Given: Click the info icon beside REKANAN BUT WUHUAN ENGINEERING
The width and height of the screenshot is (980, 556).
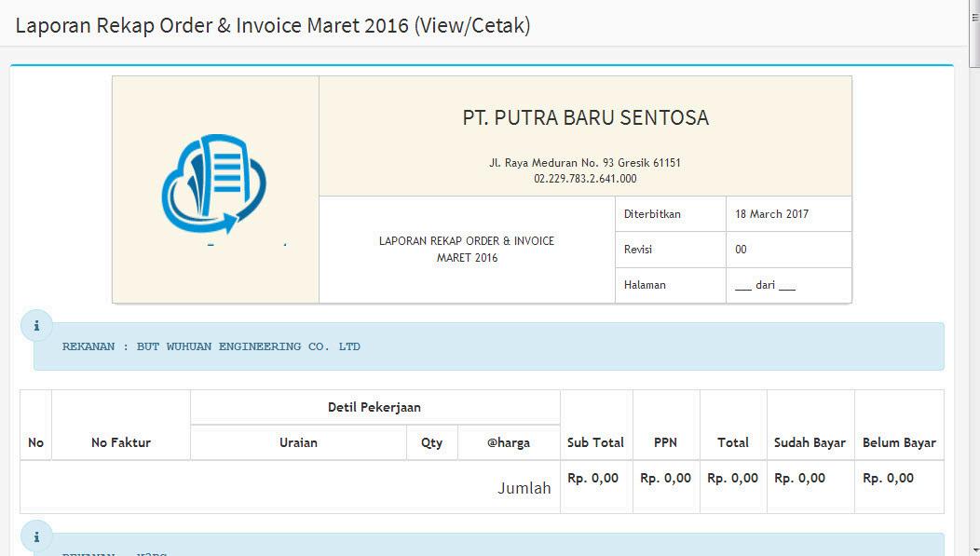Looking at the screenshot, I should [36, 325].
